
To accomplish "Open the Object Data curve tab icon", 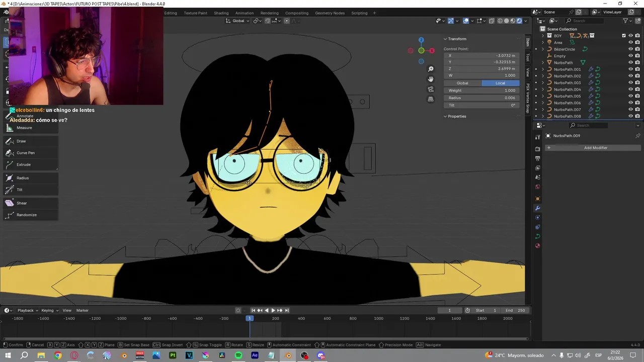I will pyautogui.click(x=537, y=236).
